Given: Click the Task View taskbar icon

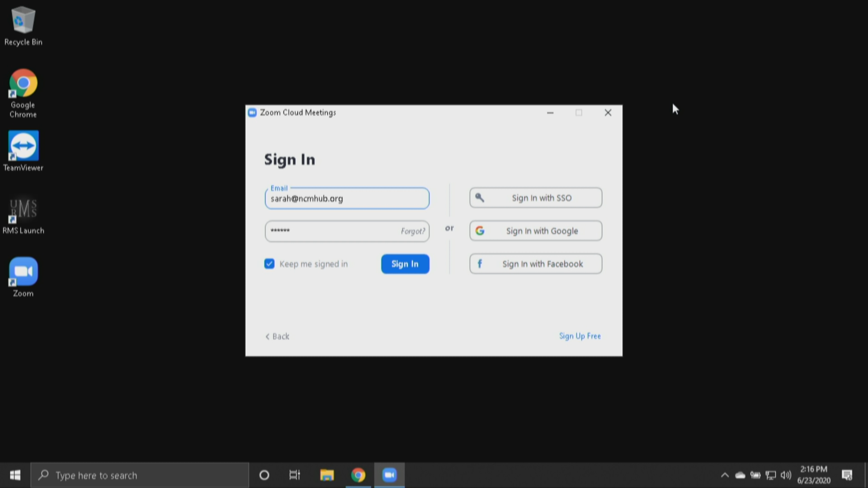Looking at the screenshot, I should pos(295,475).
